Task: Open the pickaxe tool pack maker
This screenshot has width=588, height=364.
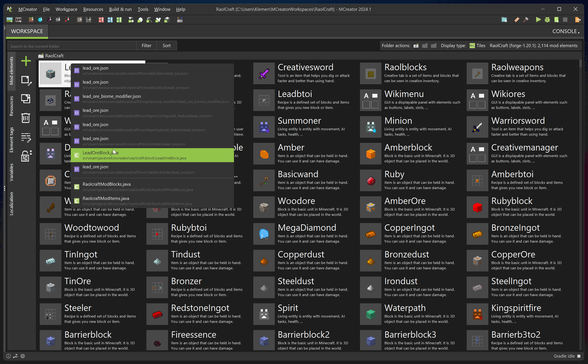Action: point(149,20)
